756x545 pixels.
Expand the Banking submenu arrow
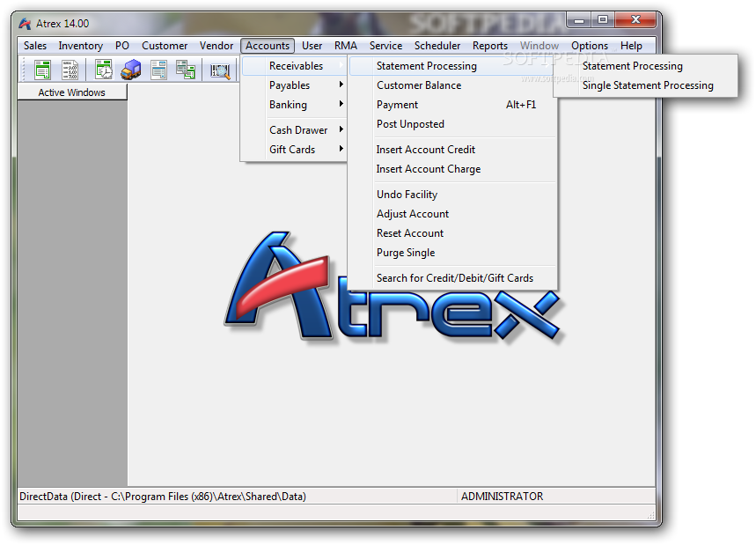341,104
